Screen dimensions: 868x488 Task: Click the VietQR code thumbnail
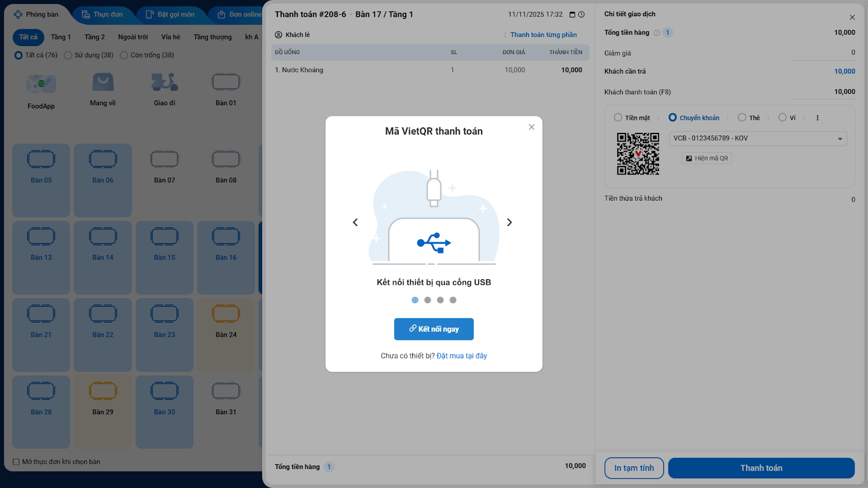(638, 154)
